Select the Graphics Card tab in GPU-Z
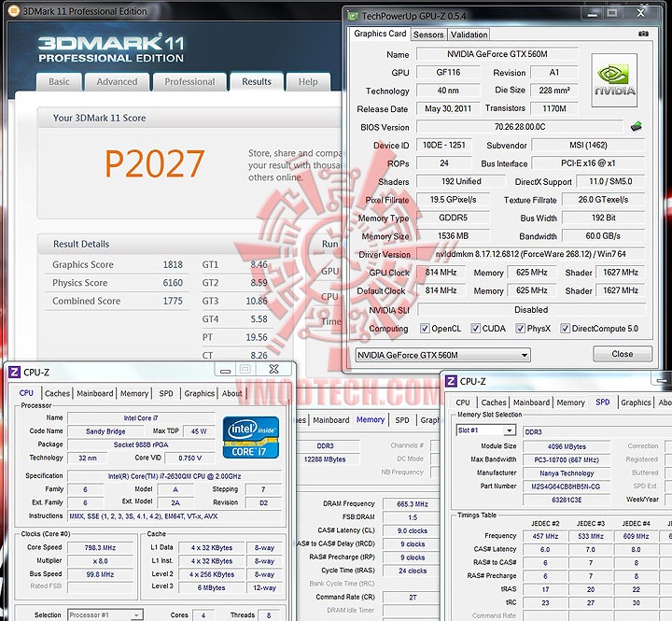 [380, 34]
